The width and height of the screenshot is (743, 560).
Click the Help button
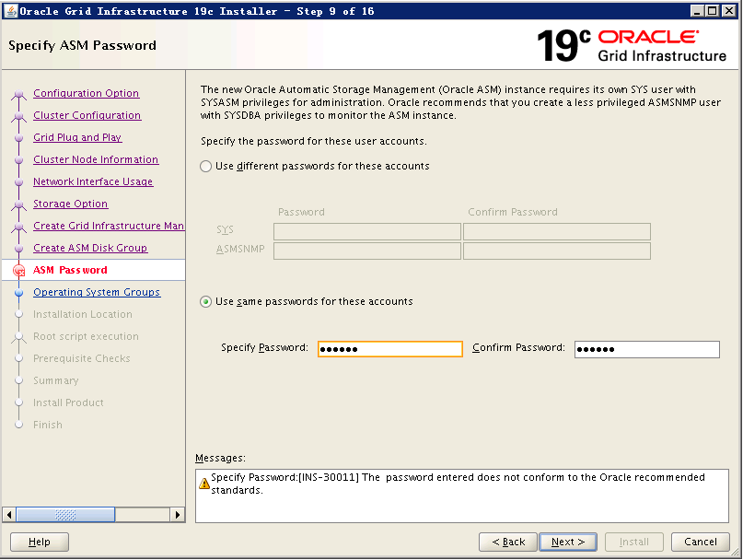click(x=40, y=542)
